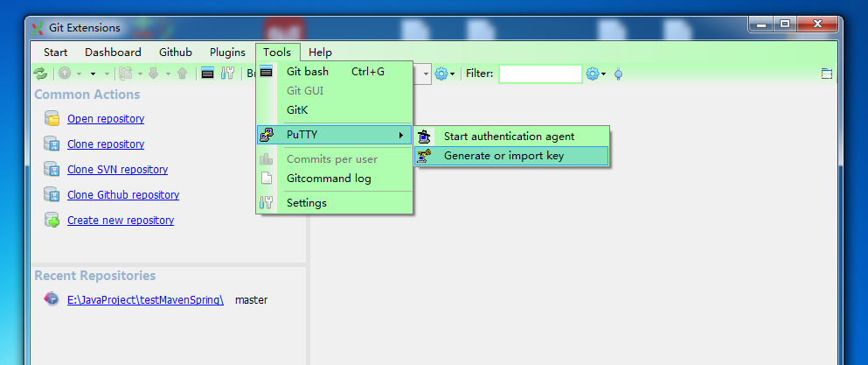Open Git bash from the toolbar icon
Screen dimensions: 868x365
207,74
